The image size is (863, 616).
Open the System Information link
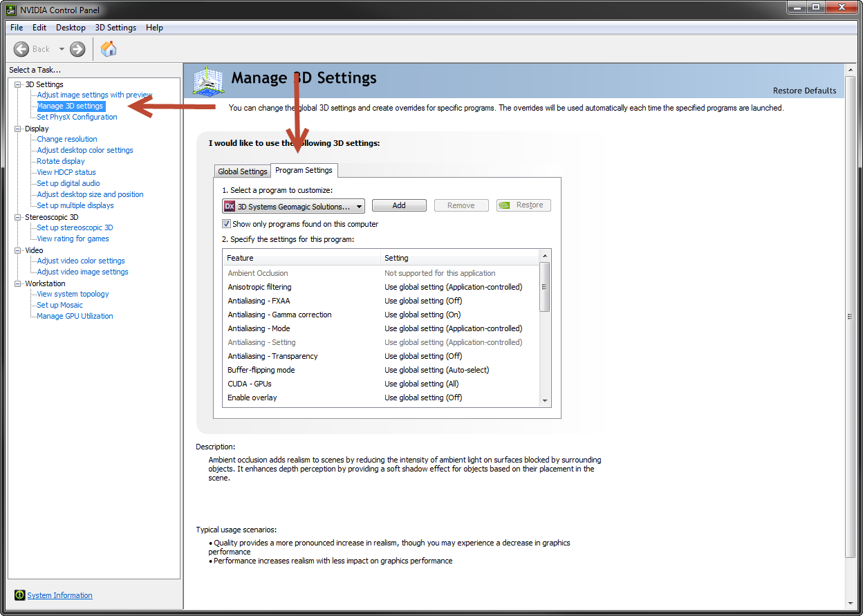pyautogui.click(x=59, y=595)
